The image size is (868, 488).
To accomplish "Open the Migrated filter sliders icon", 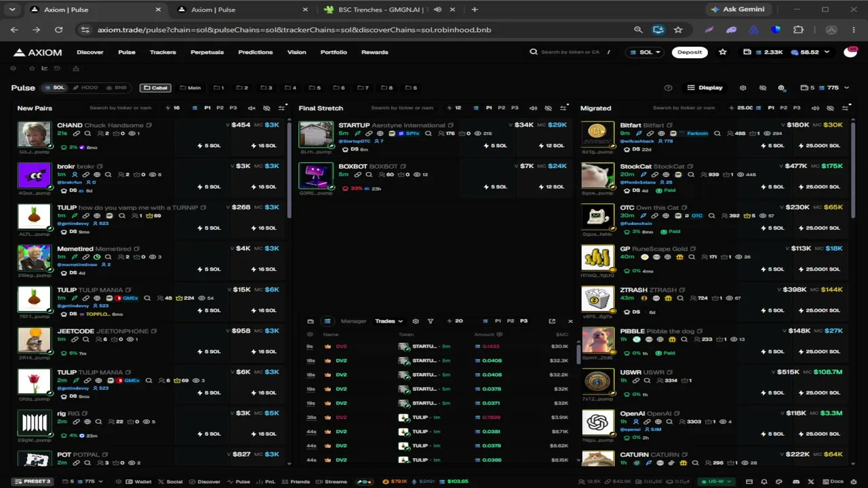I will coord(845,108).
